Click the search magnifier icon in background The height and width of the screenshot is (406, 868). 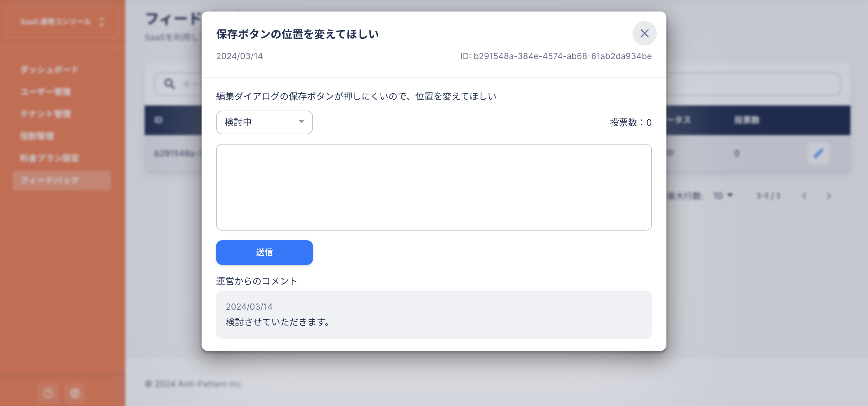click(x=169, y=84)
